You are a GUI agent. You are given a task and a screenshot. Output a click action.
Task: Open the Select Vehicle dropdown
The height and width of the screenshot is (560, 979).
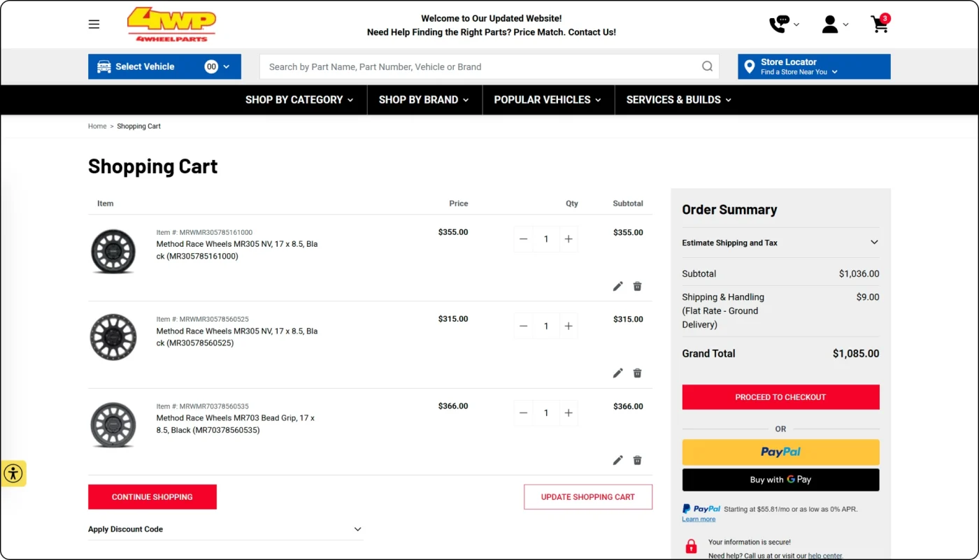point(164,66)
